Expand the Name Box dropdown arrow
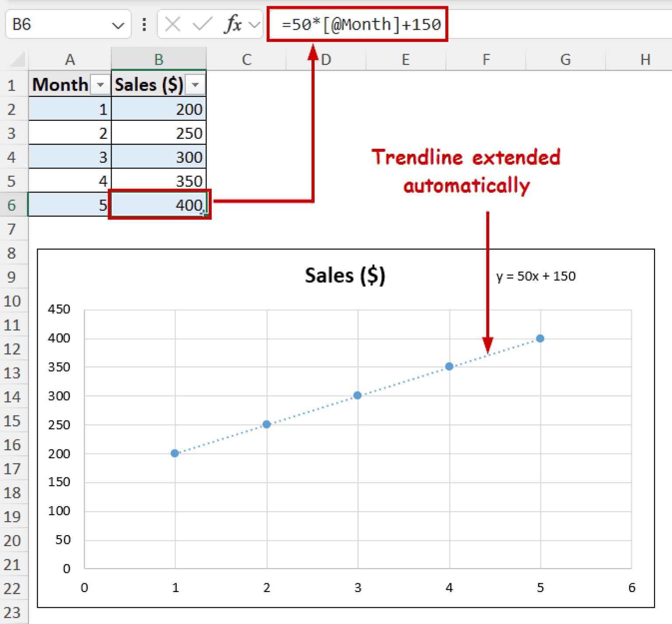The width and height of the screenshot is (672, 624). tap(119, 25)
